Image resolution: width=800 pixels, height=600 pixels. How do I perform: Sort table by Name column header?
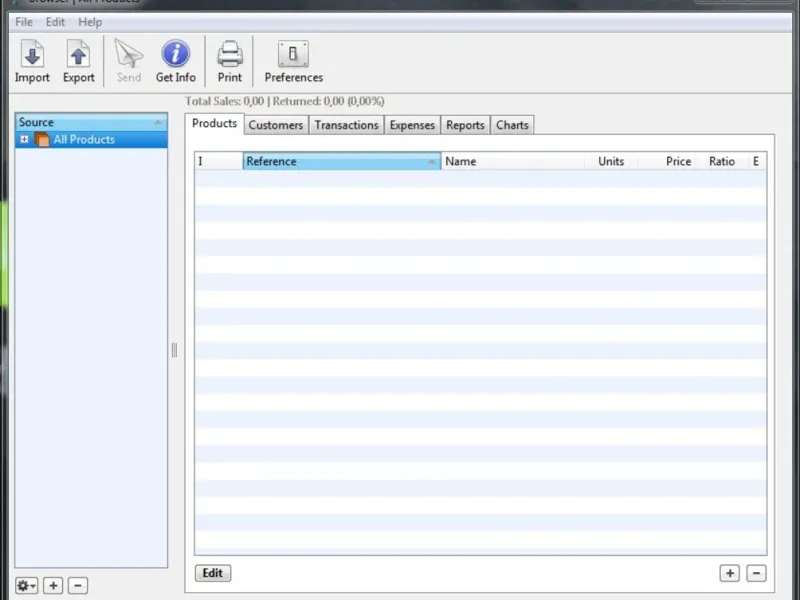point(513,161)
